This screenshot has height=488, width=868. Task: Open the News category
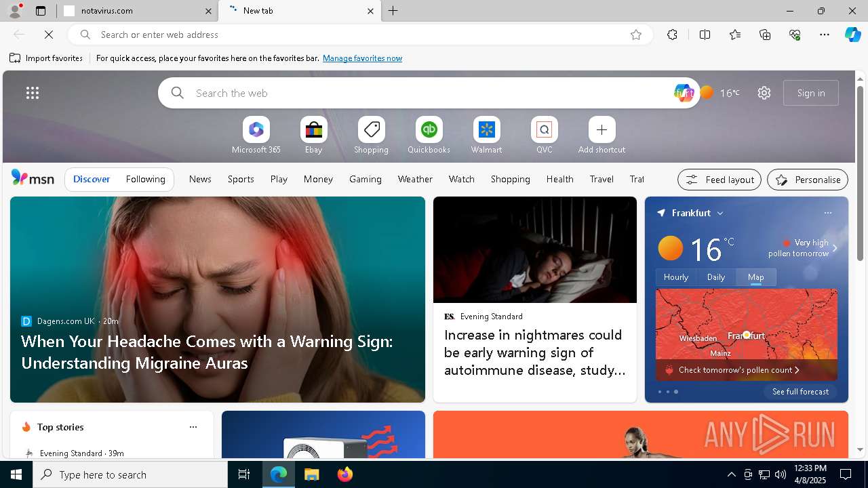200,179
